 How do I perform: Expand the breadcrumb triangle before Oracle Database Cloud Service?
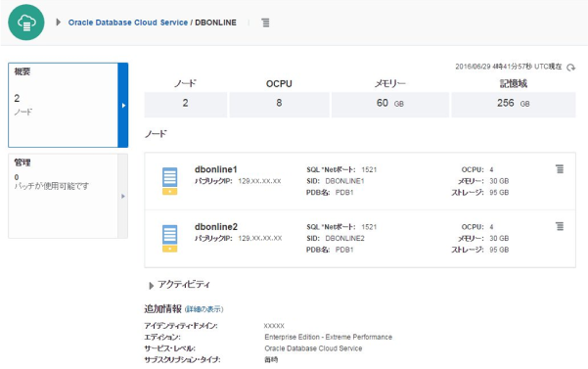coord(58,23)
